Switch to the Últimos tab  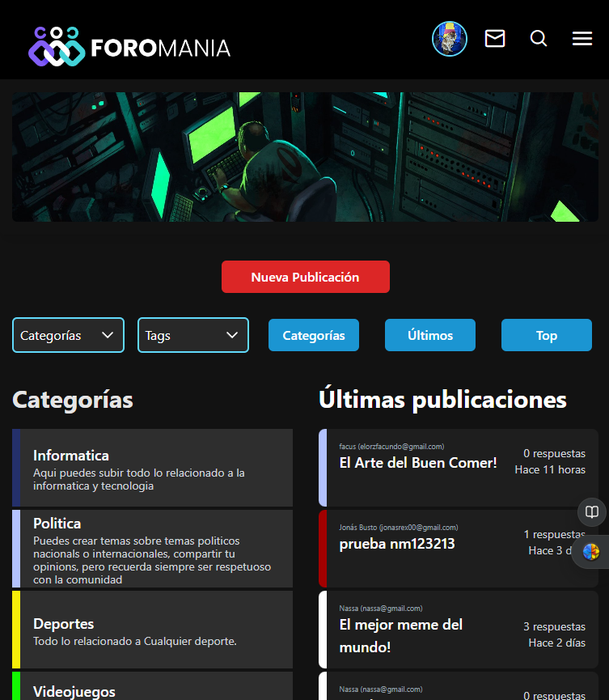(x=430, y=335)
